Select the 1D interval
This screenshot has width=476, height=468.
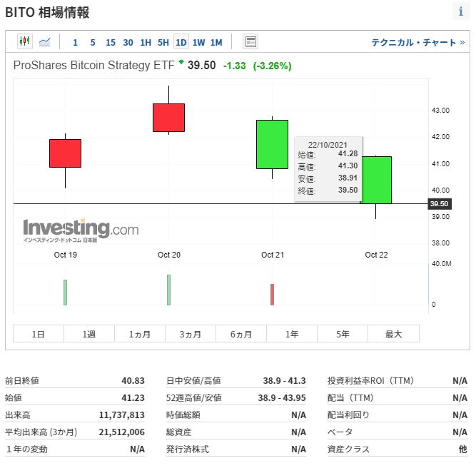(x=181, y=42)
